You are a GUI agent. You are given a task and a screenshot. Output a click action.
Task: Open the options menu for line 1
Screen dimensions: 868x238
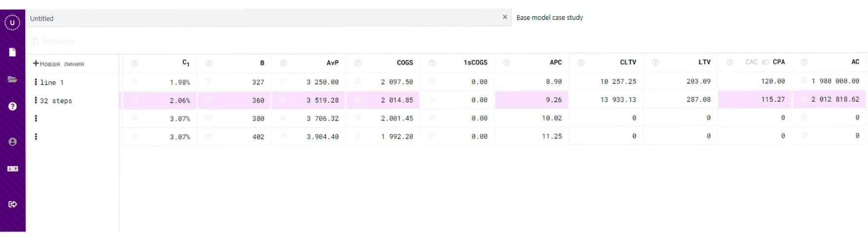click(x=35, y=82)
